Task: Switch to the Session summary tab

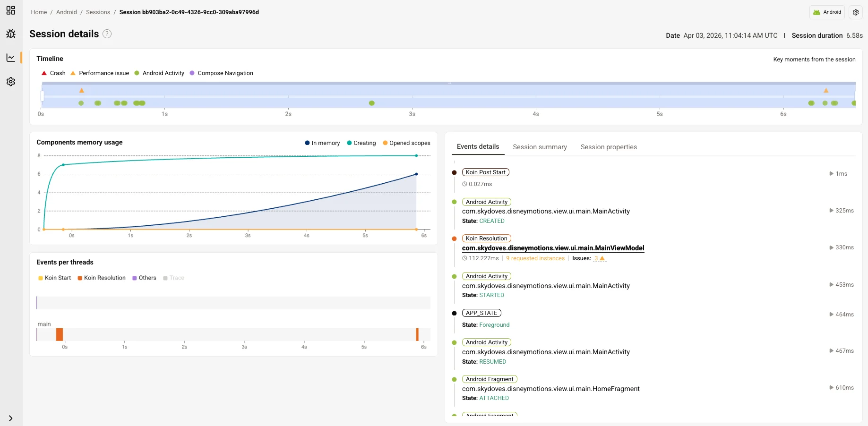Action: tap(540, 147)
